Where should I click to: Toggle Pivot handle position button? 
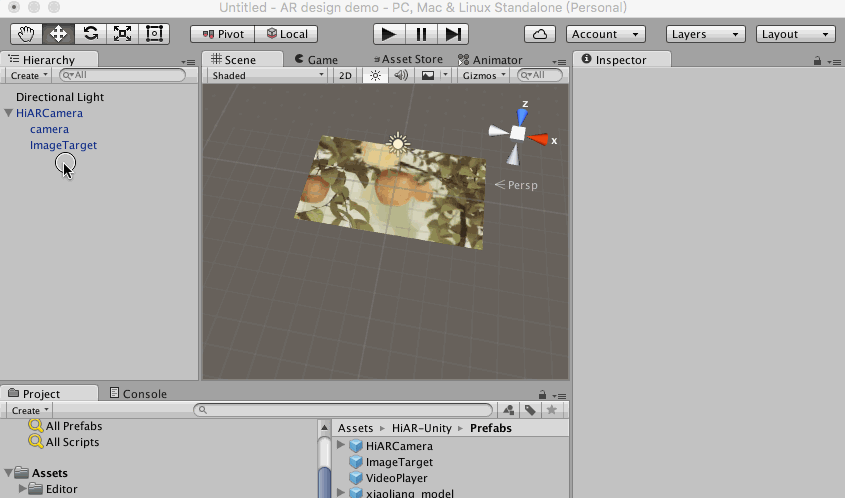coord(223,34)
